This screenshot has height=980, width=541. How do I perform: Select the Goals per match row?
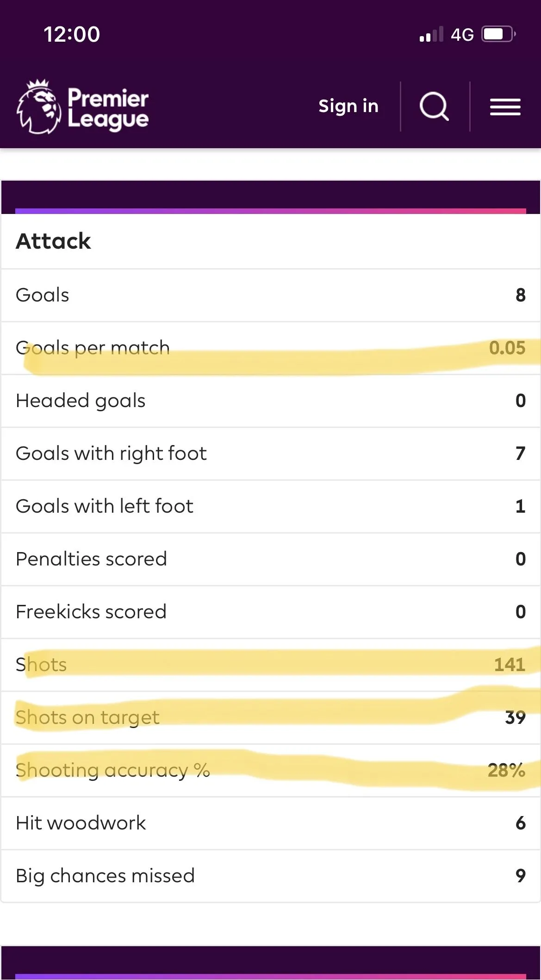(270, 348)
